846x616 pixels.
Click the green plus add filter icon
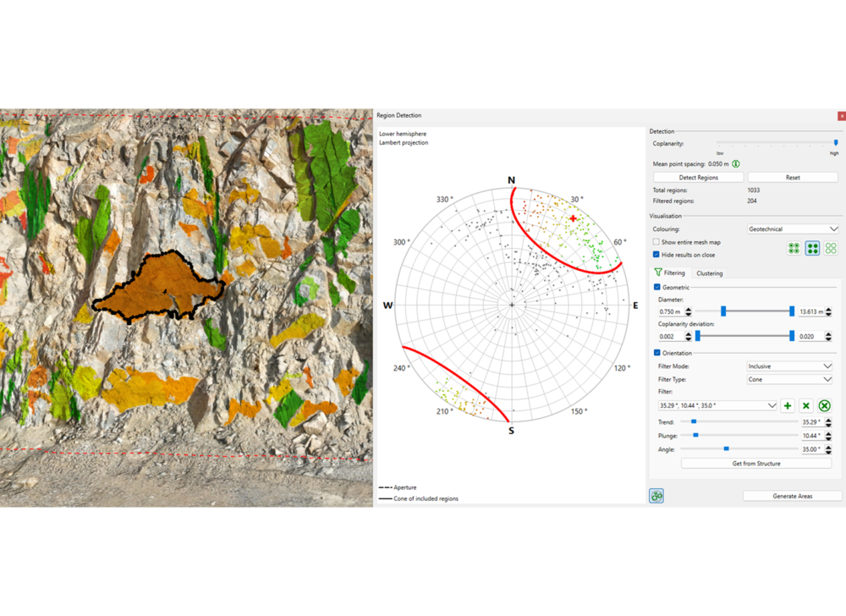(787, 405)
